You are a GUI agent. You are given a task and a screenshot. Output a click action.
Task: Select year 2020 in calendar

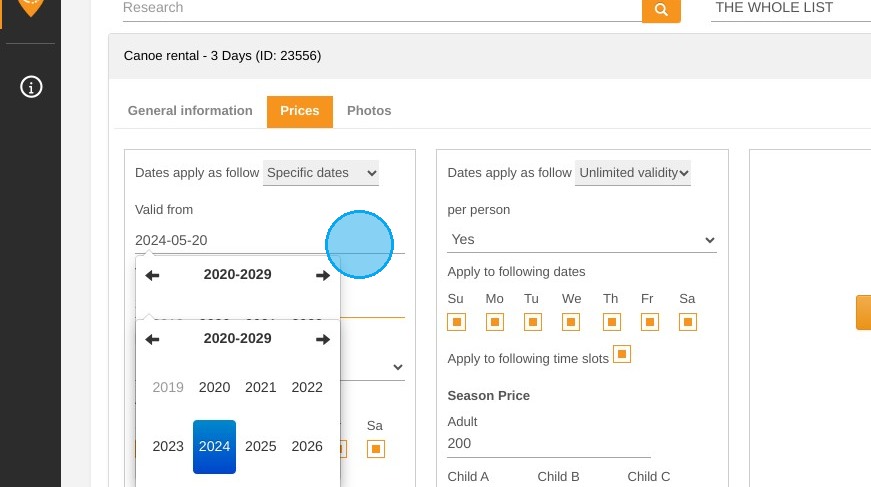point(214,388)
